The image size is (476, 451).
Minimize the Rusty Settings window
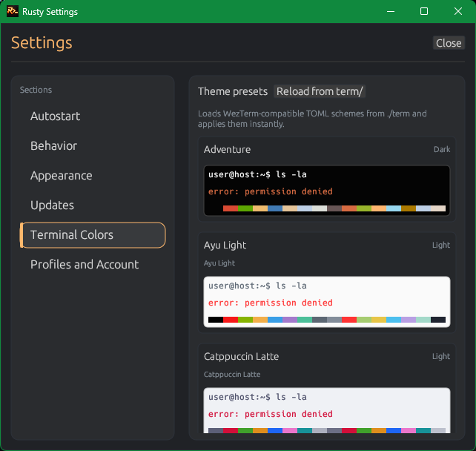point(391,12)
